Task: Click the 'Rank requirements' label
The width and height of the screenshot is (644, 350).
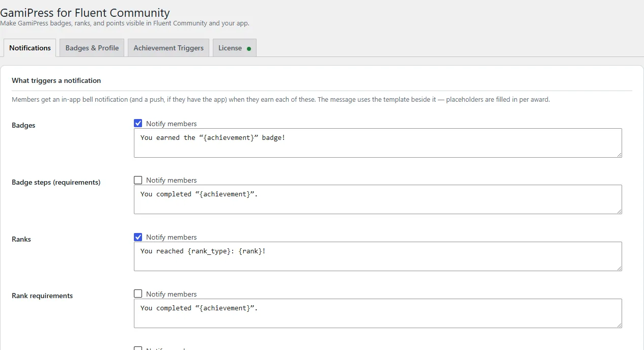Action: pos(42,296)
